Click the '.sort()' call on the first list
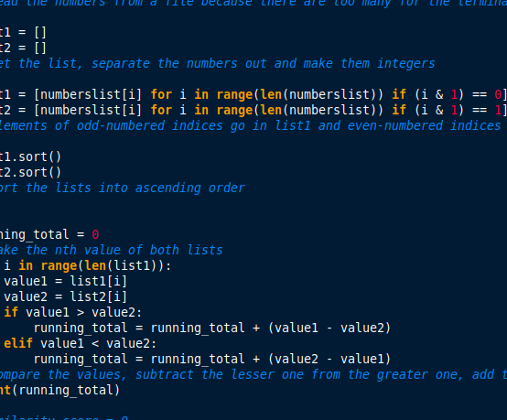Image resolution: width=507 pixels, height=420 pixels. tap(37, 156)
